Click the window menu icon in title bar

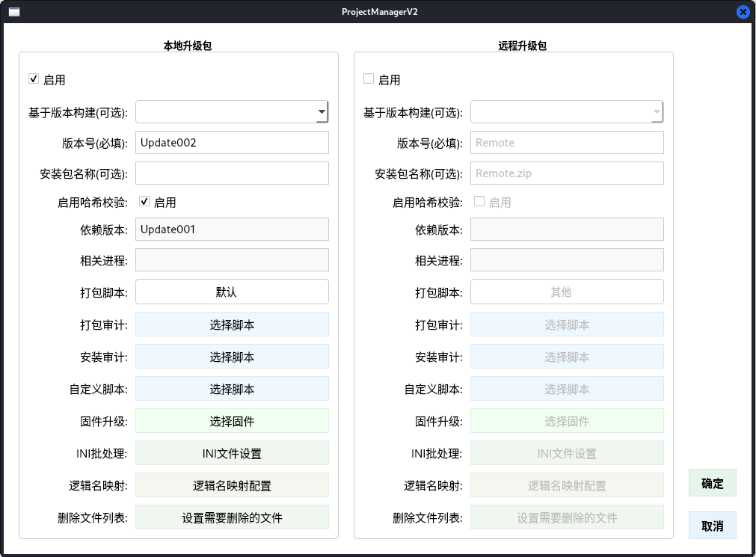point(13,12)
